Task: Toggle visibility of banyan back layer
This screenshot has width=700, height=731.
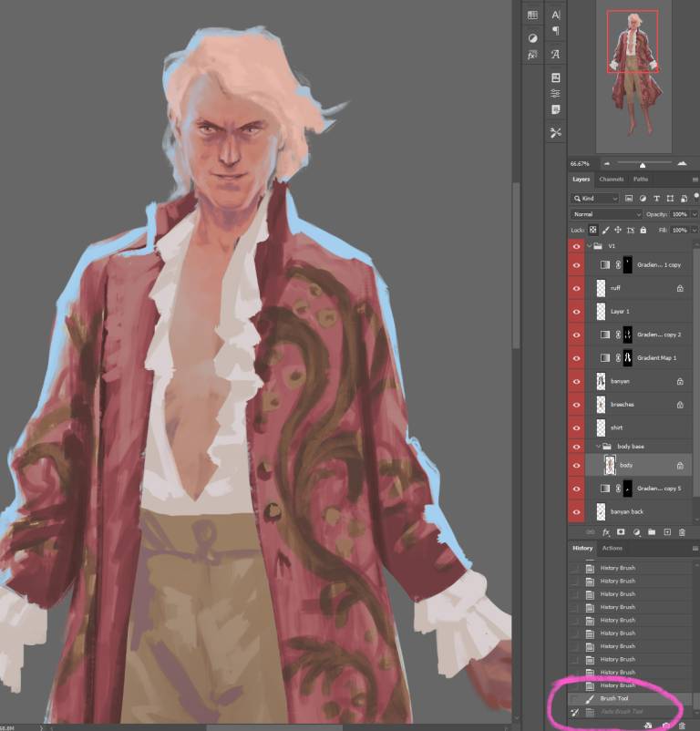Action: [x=576, y=512]
